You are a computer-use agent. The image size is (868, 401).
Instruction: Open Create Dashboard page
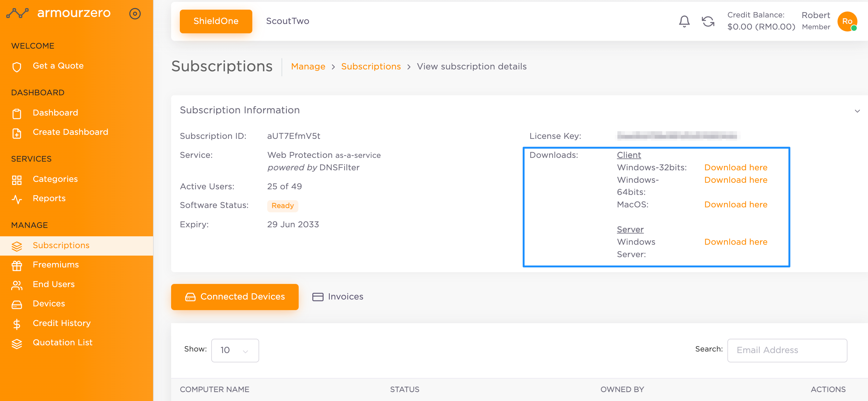click(x=70, y=132)
